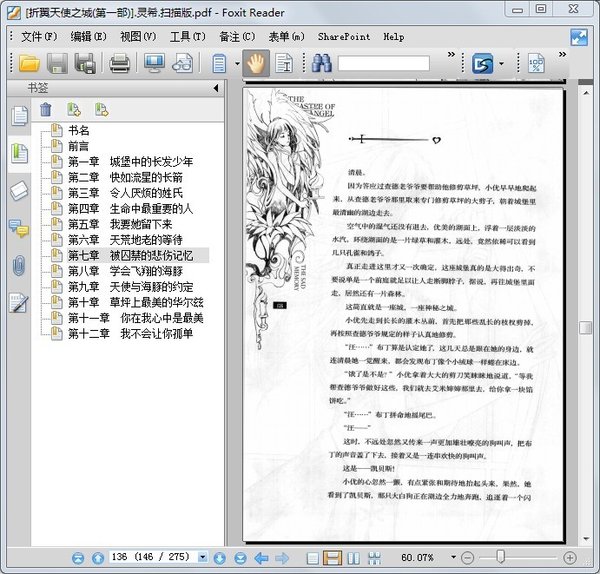Open the 视图(V) menu
600x574 pixels.
pyautogui.click(x=138, y=37)
